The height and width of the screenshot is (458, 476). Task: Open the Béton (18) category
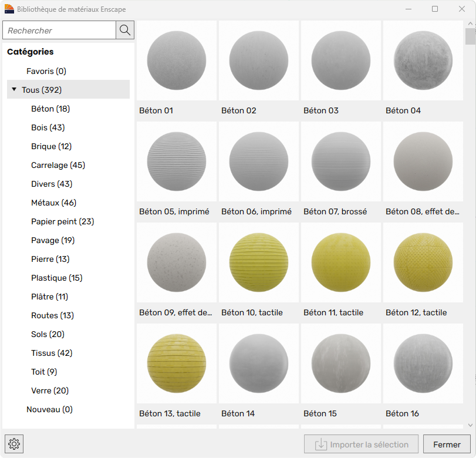click(50, 109)
